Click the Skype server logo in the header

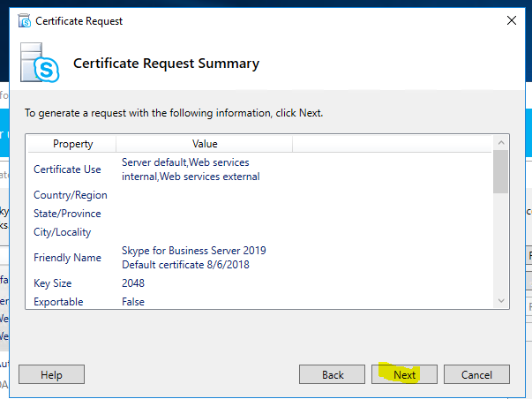(x=40, y=63)
